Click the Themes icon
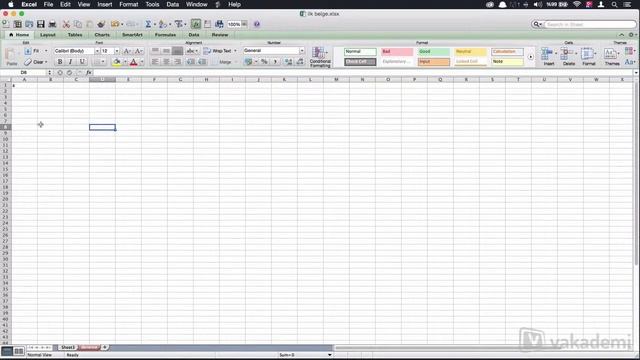Screen dimensions: 640x360 611,56
